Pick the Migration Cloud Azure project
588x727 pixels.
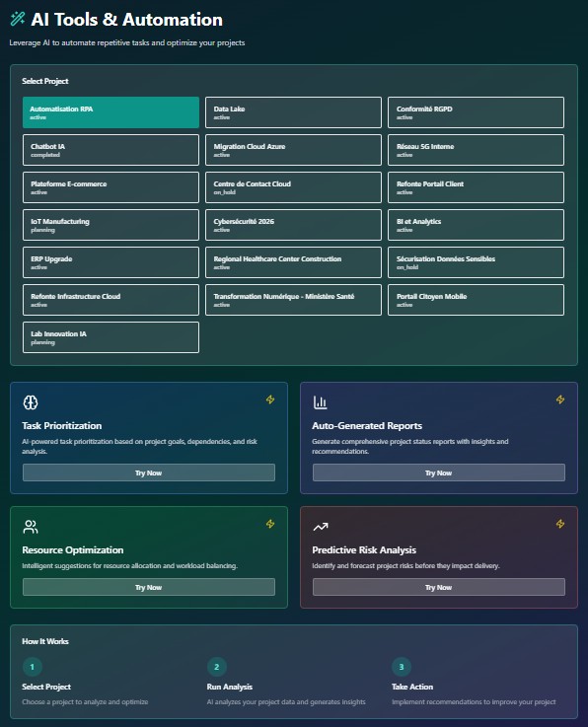coord(294,150)
